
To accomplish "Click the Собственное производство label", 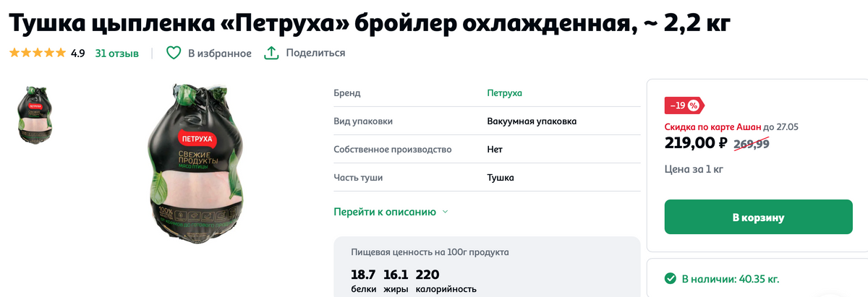I will click(x=393, y=150).
